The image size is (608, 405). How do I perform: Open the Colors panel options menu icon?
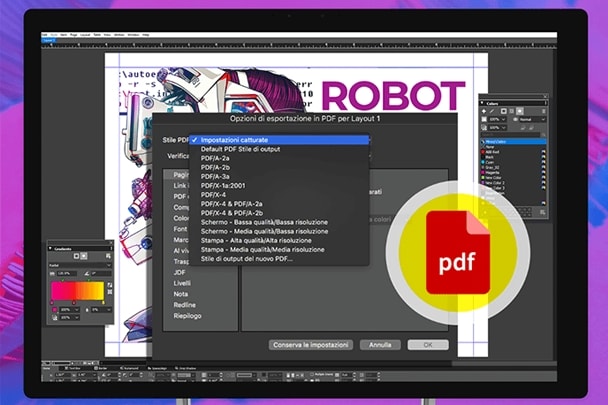click(x=546, y=103)
